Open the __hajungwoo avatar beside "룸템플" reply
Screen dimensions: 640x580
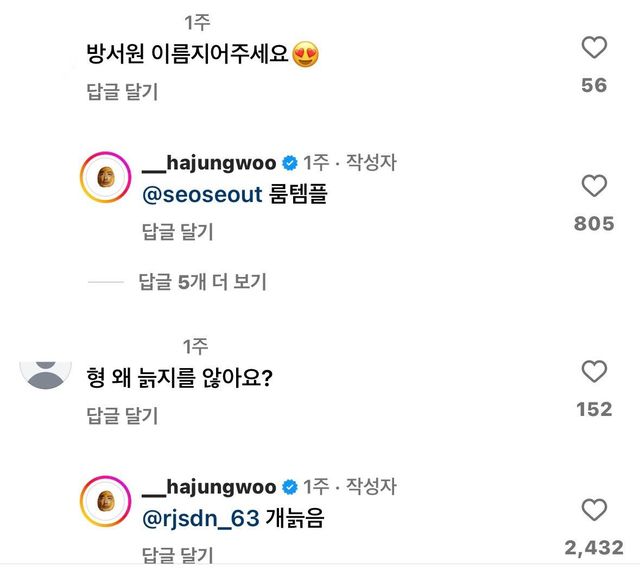(105, 177)
